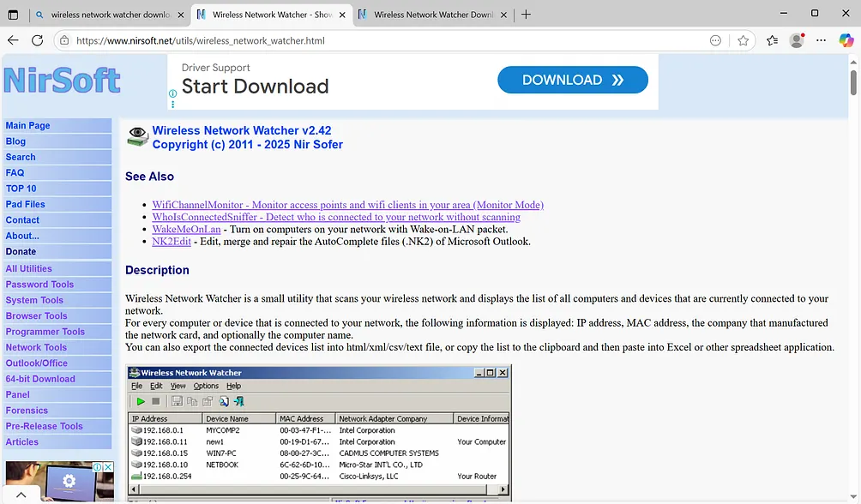
Task: Open Pre-Release Tools sidebar link
Action: pyautogui.click(x=57, y=426)
